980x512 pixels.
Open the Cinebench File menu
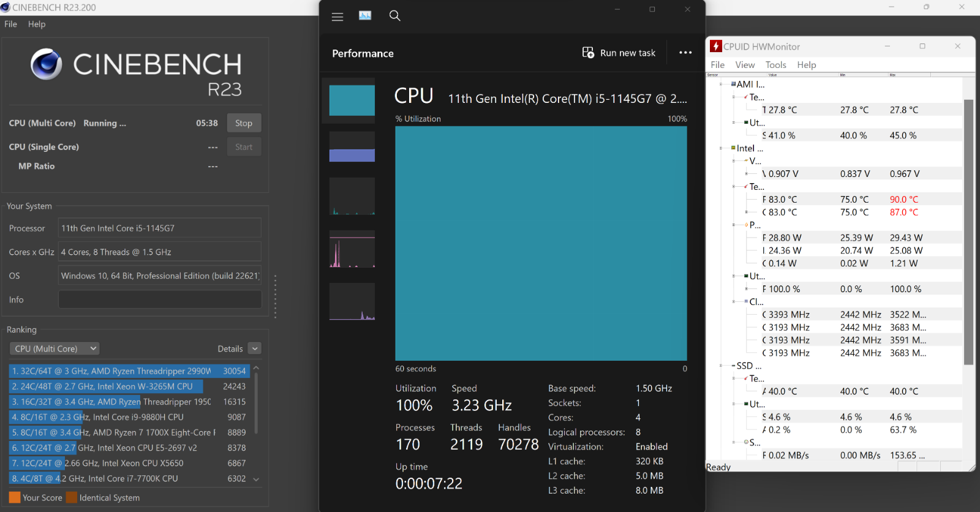tap(10, 24)
